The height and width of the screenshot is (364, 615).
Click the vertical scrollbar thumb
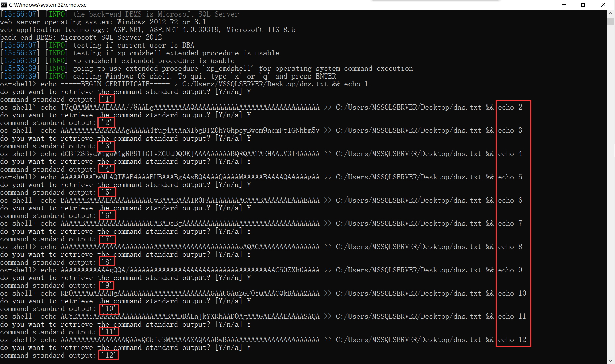[x=610, y=22]
